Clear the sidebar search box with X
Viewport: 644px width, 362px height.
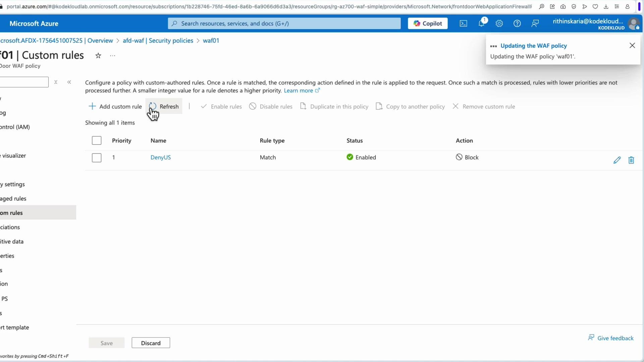[x=56, y=82]
